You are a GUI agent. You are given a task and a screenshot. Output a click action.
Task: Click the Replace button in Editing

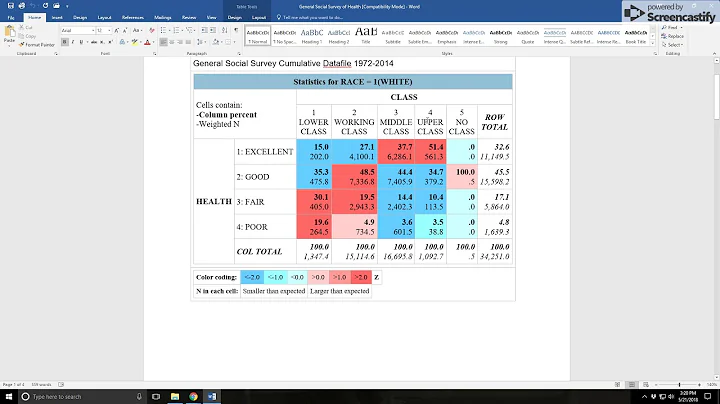pos(673,36)
